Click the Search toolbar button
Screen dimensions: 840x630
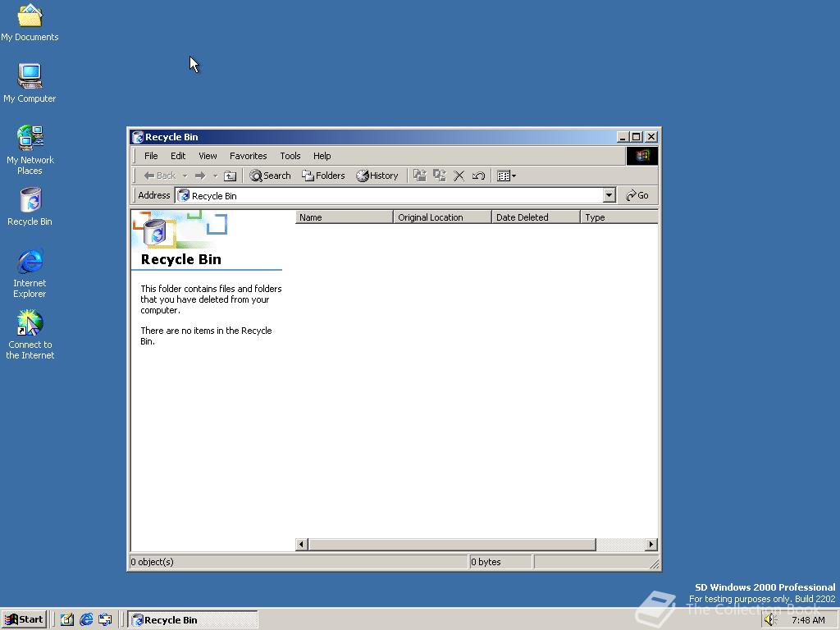(270, 176)
